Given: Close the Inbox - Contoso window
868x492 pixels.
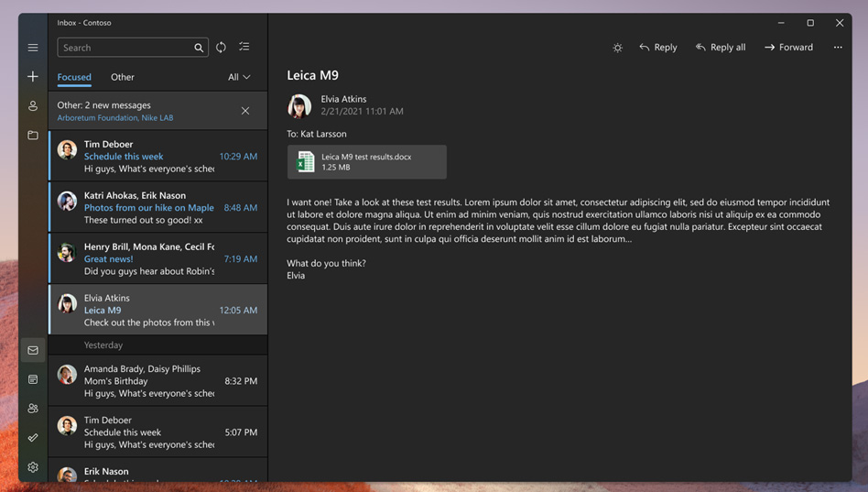Looking at the screenshot, I should (x=840, y=23).
